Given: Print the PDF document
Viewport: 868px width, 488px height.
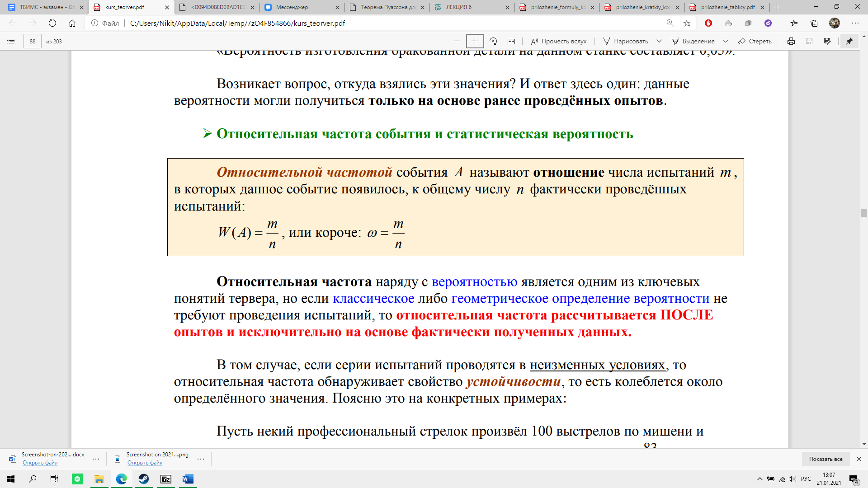Looking at the screenshot, I should (x=791, y=41).
